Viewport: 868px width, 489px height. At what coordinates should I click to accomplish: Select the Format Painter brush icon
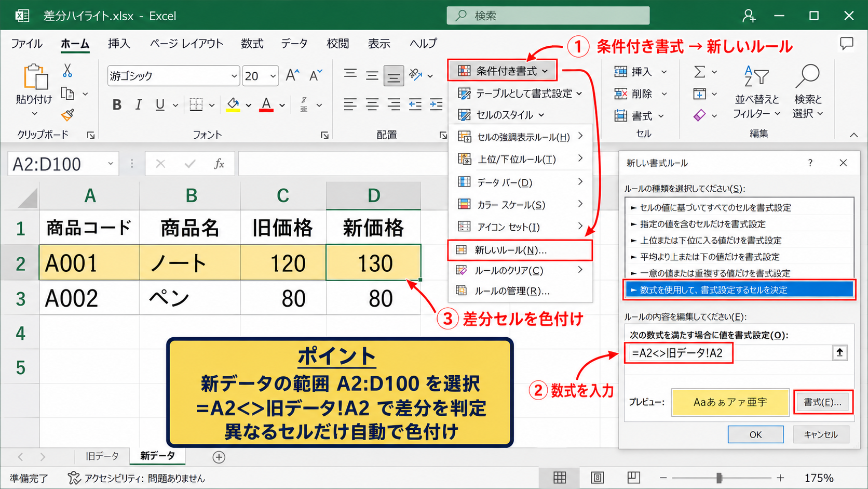pyautogui.click(x=67, y=115)
